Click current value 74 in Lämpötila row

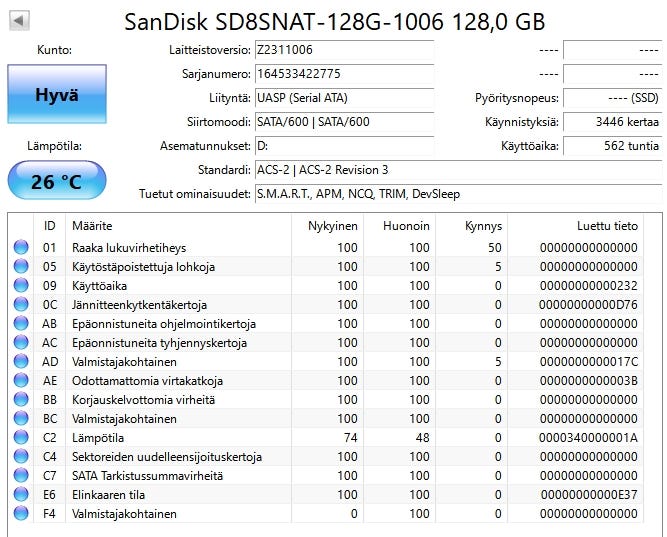click(x=351, y=437)
